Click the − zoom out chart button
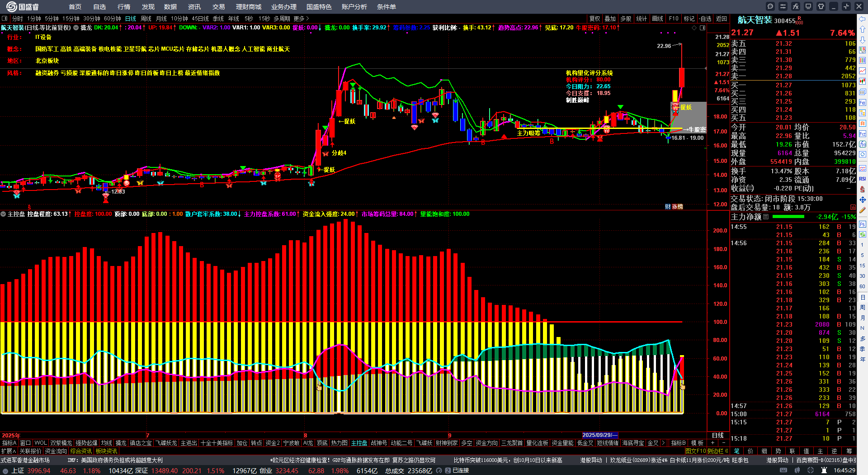 coord(723,443)
